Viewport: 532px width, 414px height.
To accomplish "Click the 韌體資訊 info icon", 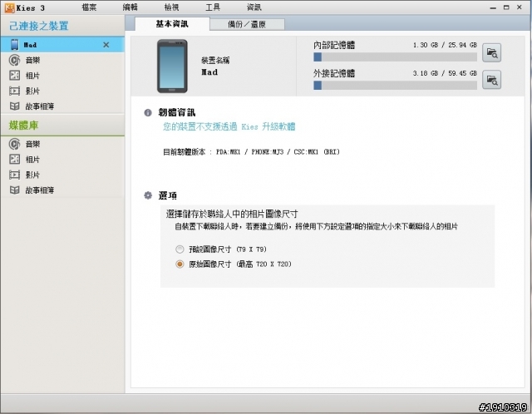I will 148,113.
